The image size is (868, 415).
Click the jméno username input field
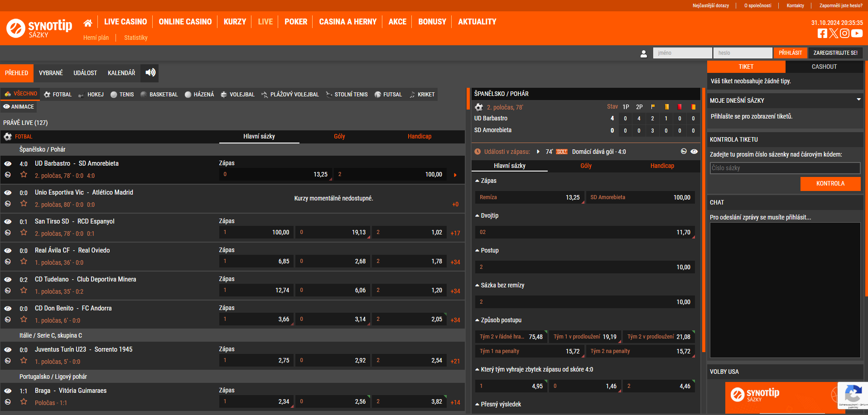point(682,53)
